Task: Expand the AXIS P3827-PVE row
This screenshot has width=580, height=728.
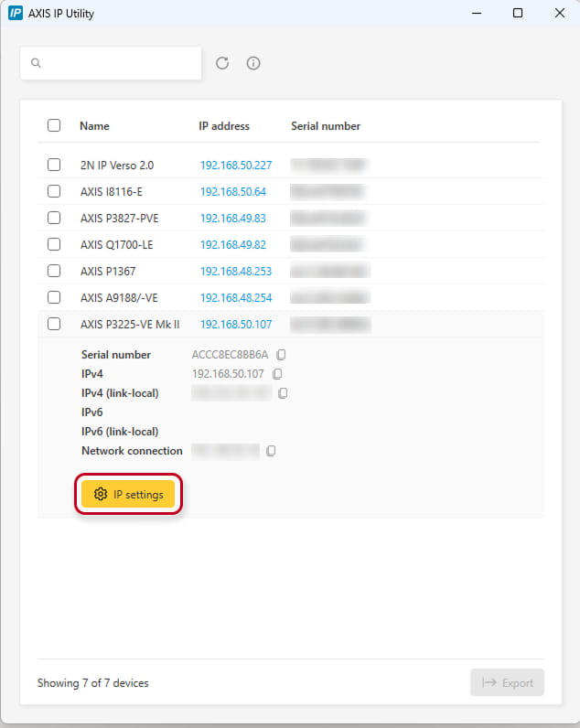Action: pos(290,218)
